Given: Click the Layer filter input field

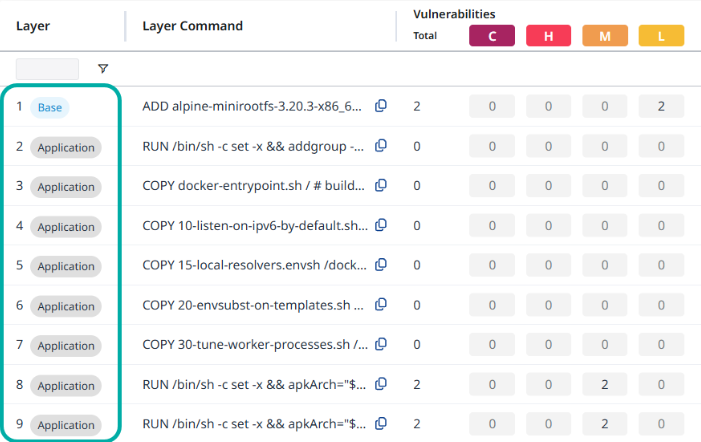Looking at the screenshot, I should pyautogui.click(x=47, y=69).
